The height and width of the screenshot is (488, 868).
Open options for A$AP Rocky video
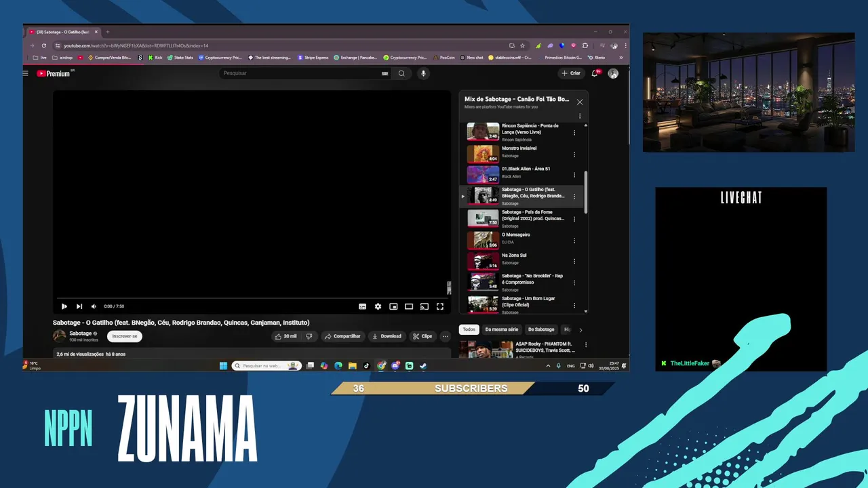586,345
